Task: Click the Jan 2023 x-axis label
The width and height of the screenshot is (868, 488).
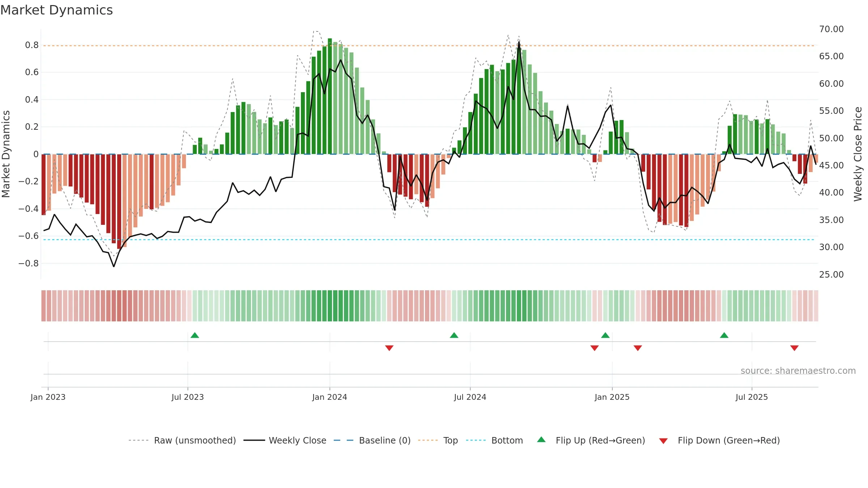Action: pyautogui.click(x=48, y=397)
